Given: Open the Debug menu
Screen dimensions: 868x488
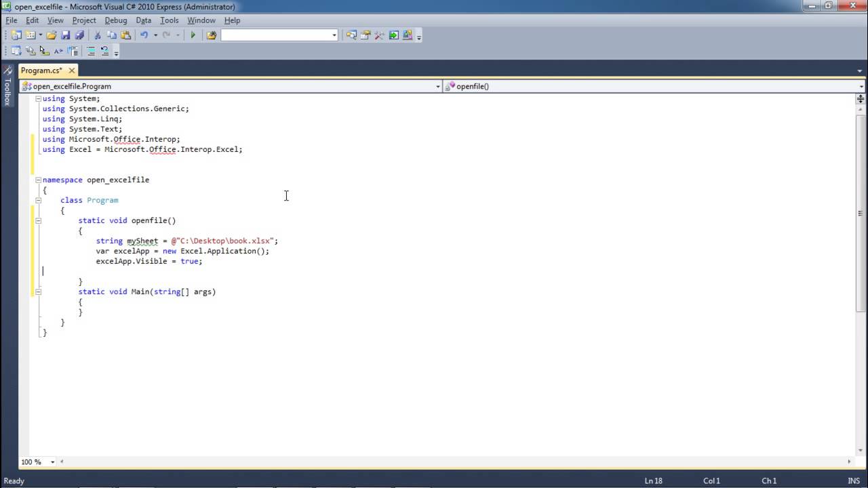Looking at the screenshot, I should (x=116, y=20).
